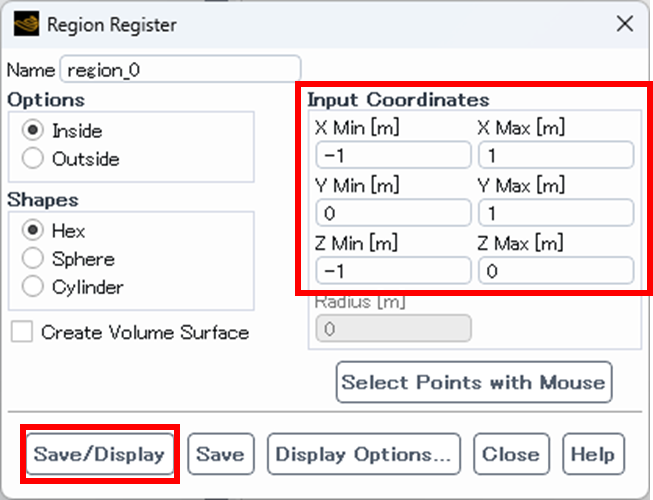Image resolution: width=653 pixels, height=500 pixels.
Task: Click Select Points with Mouse button
Action: [474, 382]
